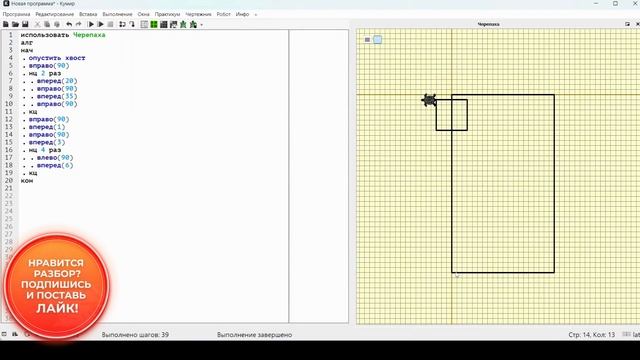
Task: Click 'Выполнение завершено' status text
Action: (254, 335)
